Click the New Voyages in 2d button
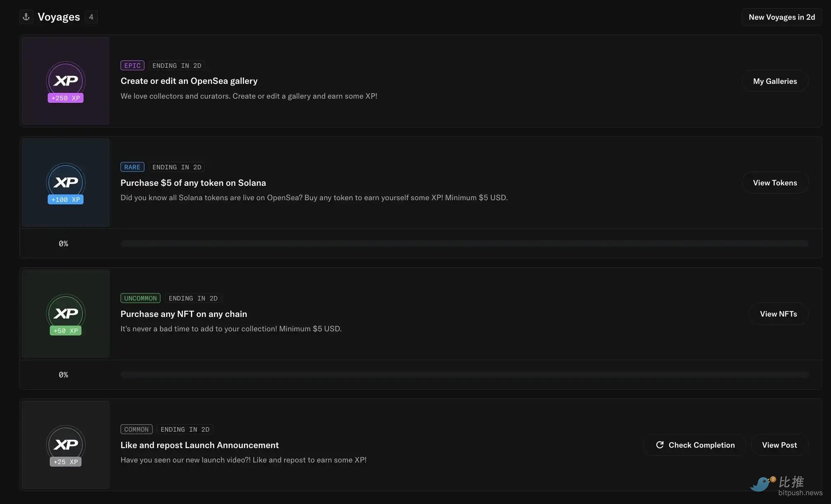 point(782,17)
